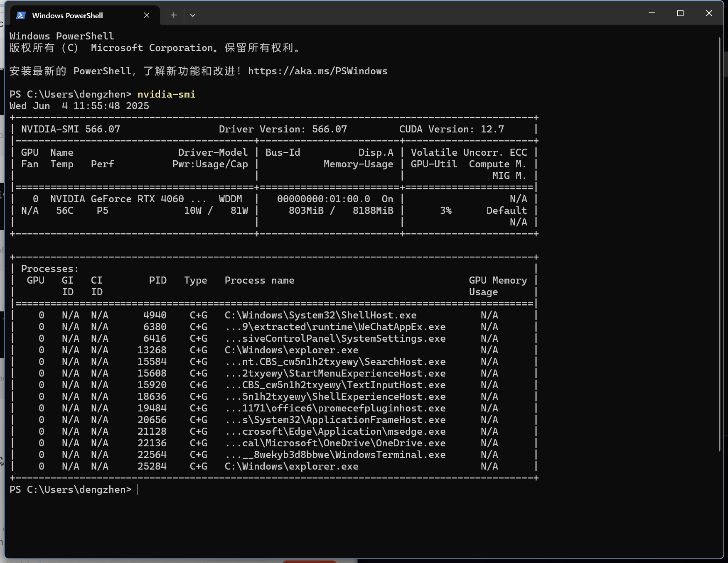
Task: Click explorer.exe with PID 25284
Action: coord(292,466)
